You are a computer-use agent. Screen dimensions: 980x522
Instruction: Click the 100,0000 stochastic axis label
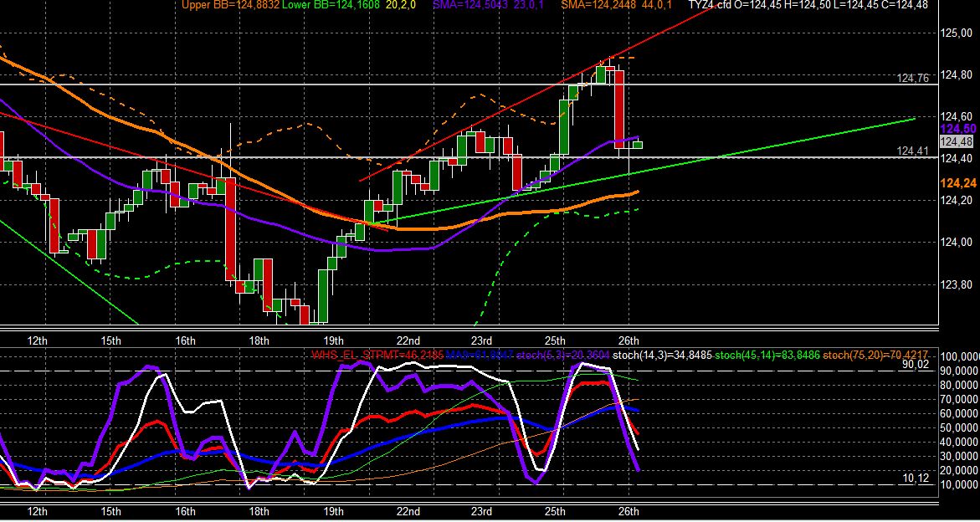coord(959,357)
